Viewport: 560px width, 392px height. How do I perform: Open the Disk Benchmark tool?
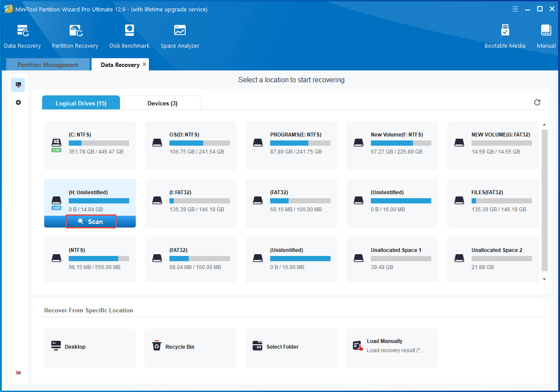[x=130, y=37]
